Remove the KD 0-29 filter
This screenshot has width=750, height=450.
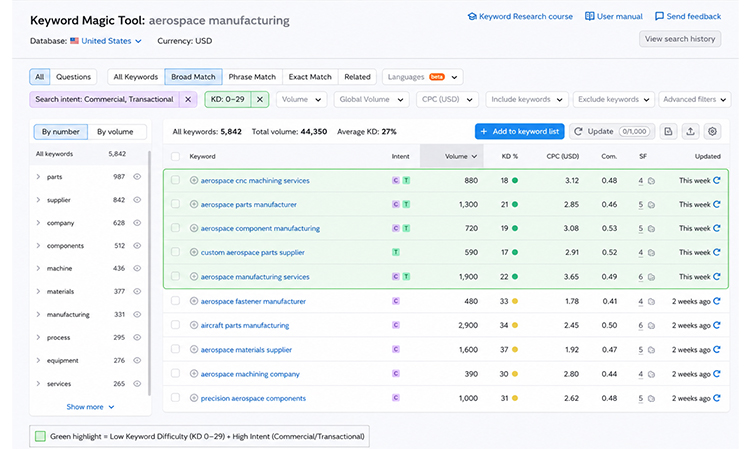pyautogui.click(x=260, y=99)
